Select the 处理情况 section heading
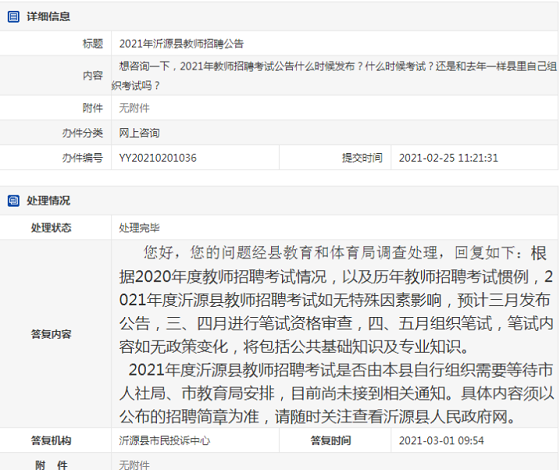This screenshot has height=470, width=560. pos(48,201)
